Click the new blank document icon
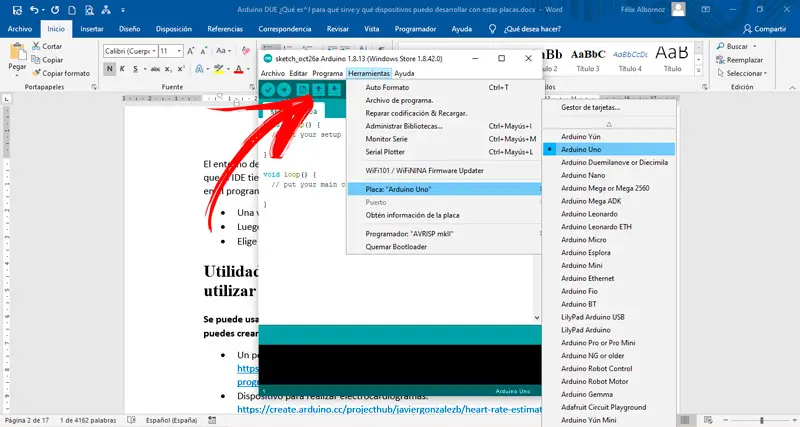Screen dimensions: 800x427 coord(72,10)
